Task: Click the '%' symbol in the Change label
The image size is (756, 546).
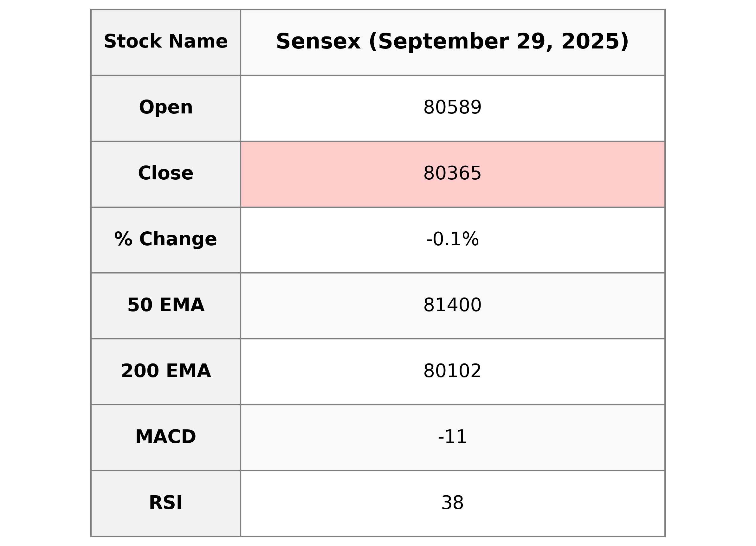Action: [123, 239]
